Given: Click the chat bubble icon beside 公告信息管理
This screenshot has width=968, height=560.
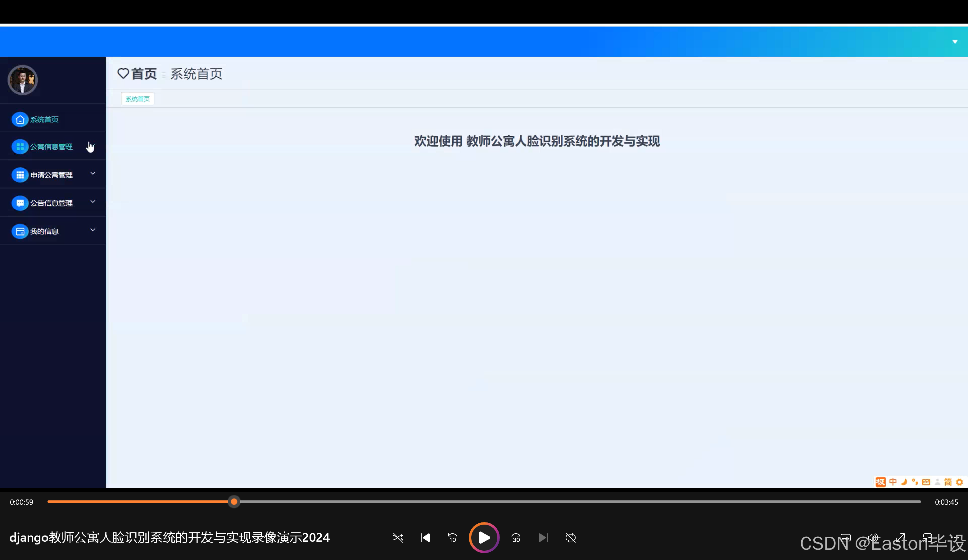Looking at the screenshot, I should tap(20, 203).
